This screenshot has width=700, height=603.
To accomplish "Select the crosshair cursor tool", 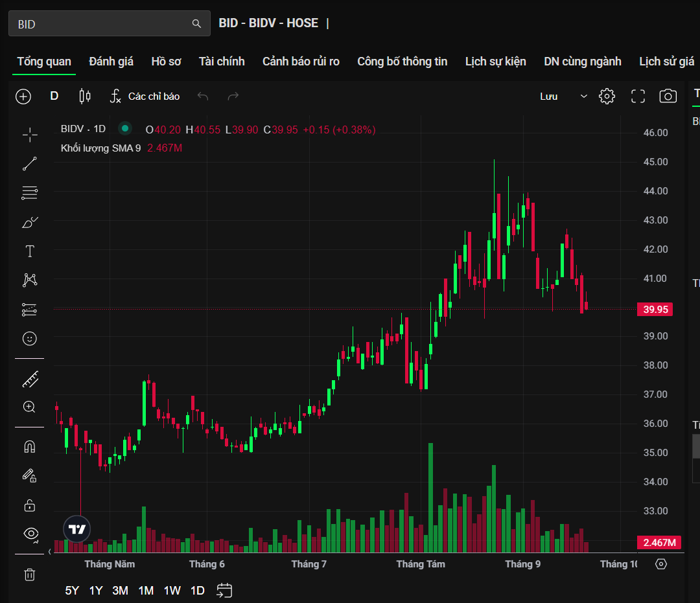I will [30, 135].
